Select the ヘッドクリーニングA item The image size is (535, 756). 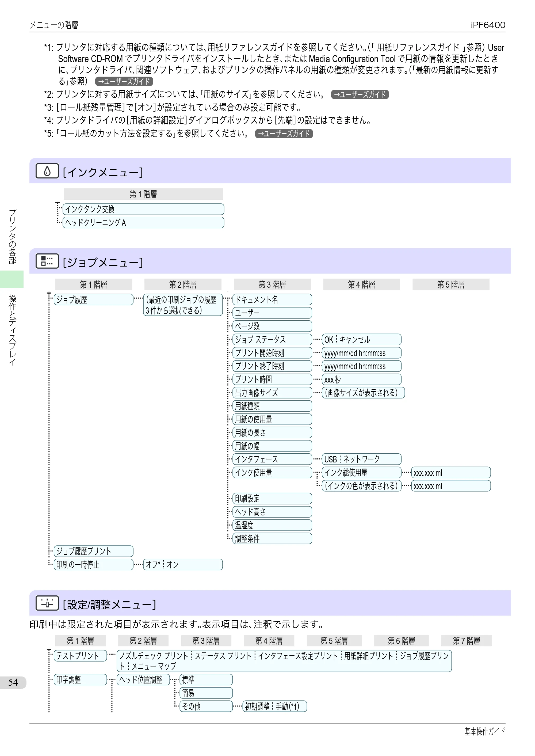point(143,222)
